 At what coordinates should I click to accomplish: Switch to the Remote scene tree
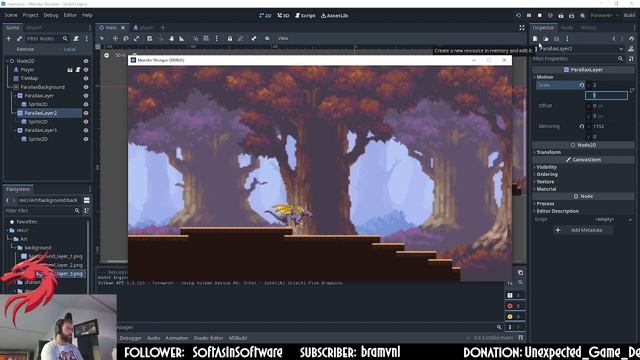pyautogui.click(x=25, y=49)
